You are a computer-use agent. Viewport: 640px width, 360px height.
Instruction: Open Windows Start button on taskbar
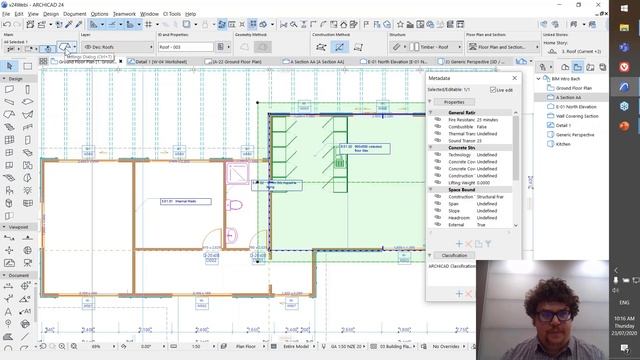pyautogui.click(x=624, y=8)
